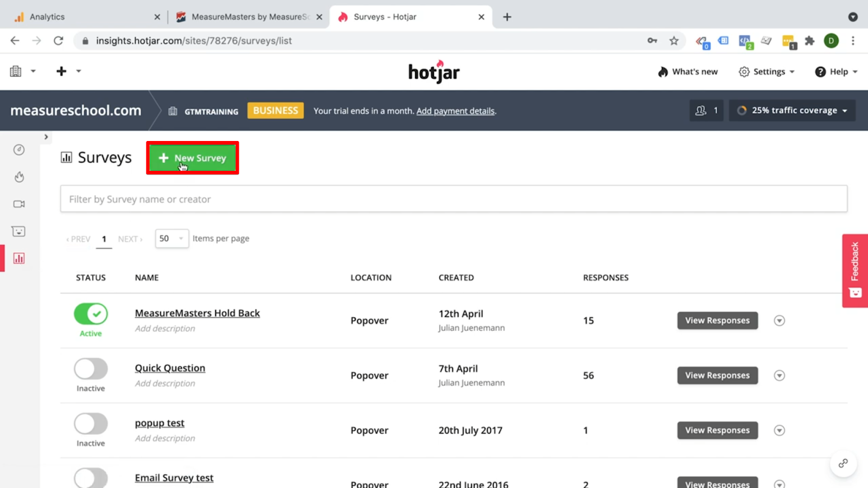
Task: Sort by the STATUS column header
Action: (x=91, y=278)
